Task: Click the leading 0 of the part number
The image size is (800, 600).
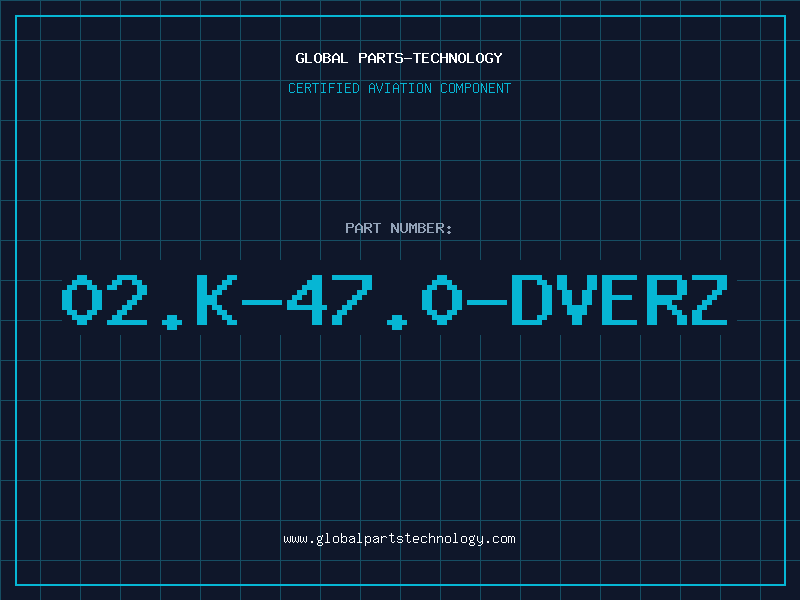Action: [x=82, y=300]
